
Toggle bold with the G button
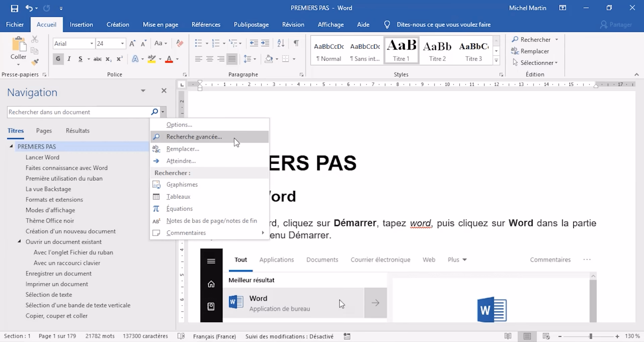click(58, 59)
